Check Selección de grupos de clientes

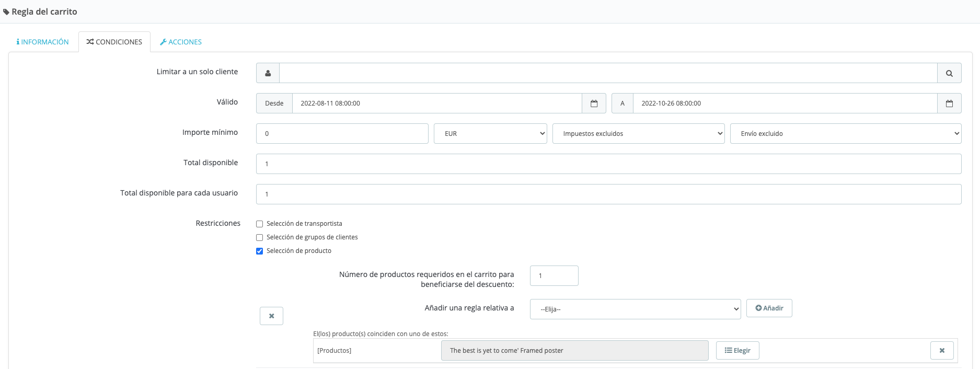click(x=260, y=238)
